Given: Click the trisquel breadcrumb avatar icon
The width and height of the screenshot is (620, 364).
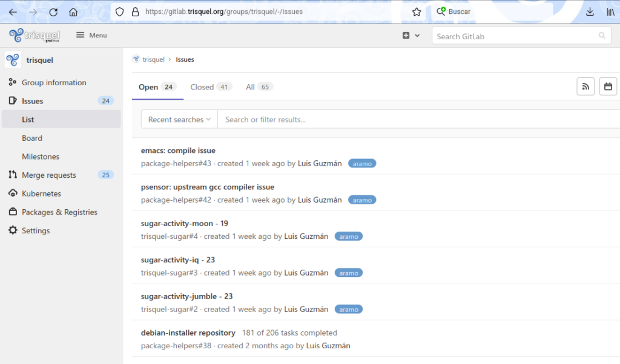Looking at the screenshot, I should coord(136,59).
